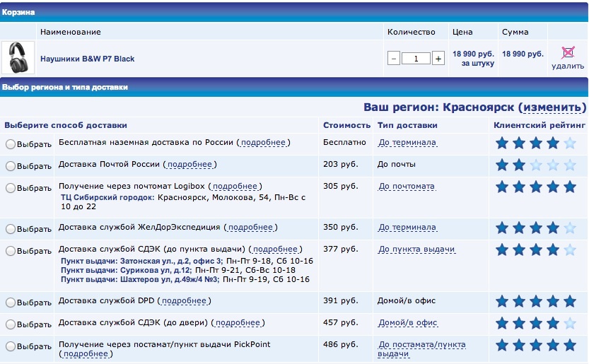589x364 pixels.
Task: Click the delete item cross icon
Action: pos(568,52)
